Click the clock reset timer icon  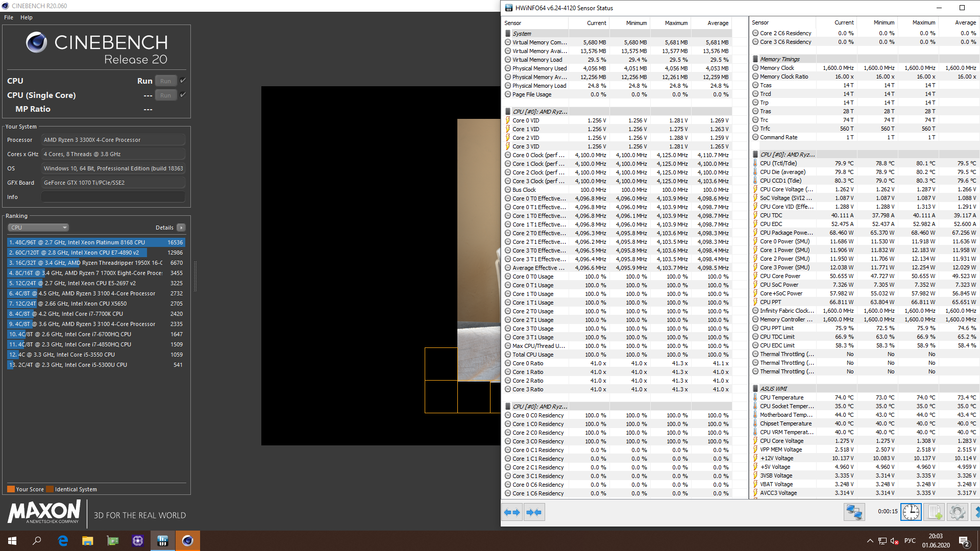pyautogui.click(x=911, y=512)
